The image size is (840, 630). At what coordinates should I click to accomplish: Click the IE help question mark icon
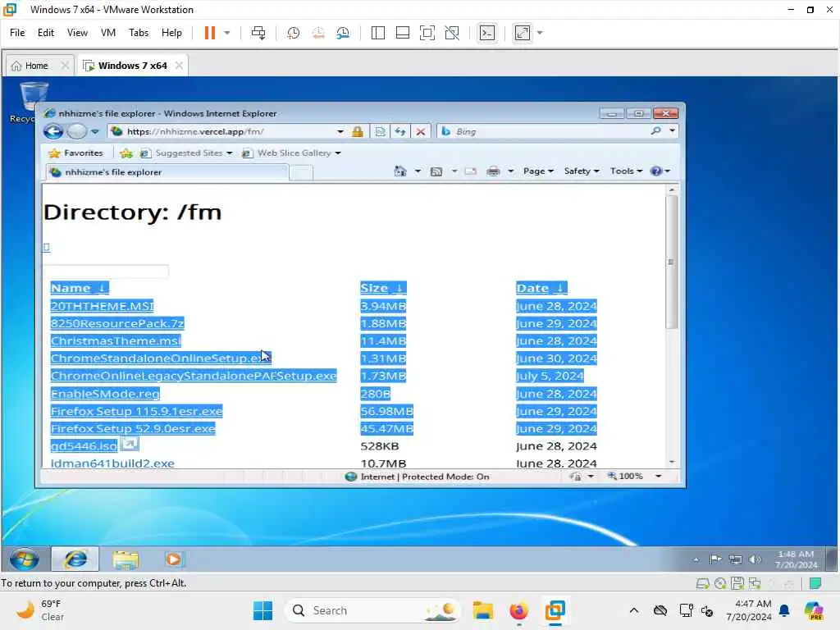655,171
